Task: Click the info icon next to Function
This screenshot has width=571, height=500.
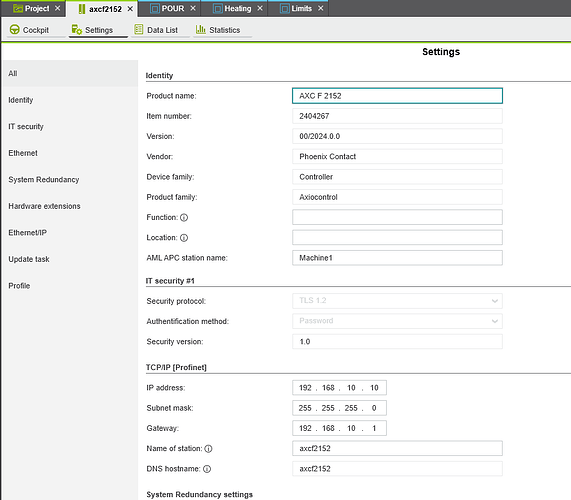Action: [x=184, y=217]
